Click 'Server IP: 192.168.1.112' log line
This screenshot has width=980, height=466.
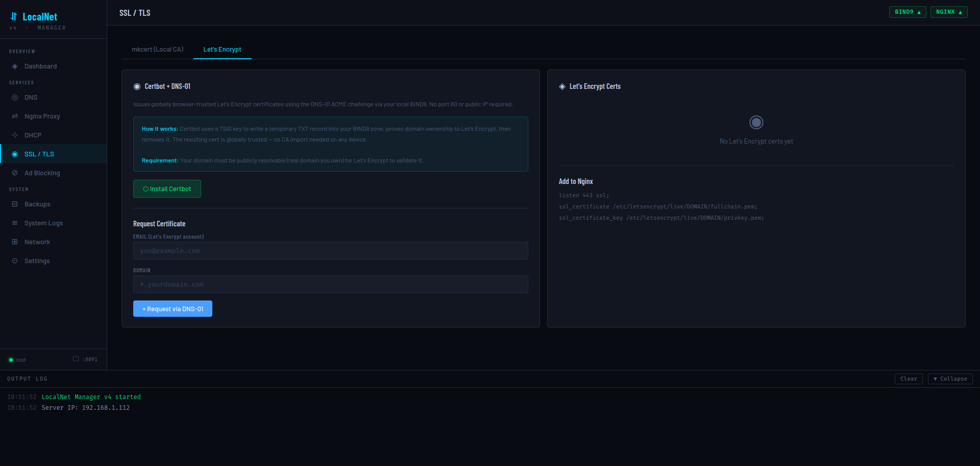[x=86, y=408]
